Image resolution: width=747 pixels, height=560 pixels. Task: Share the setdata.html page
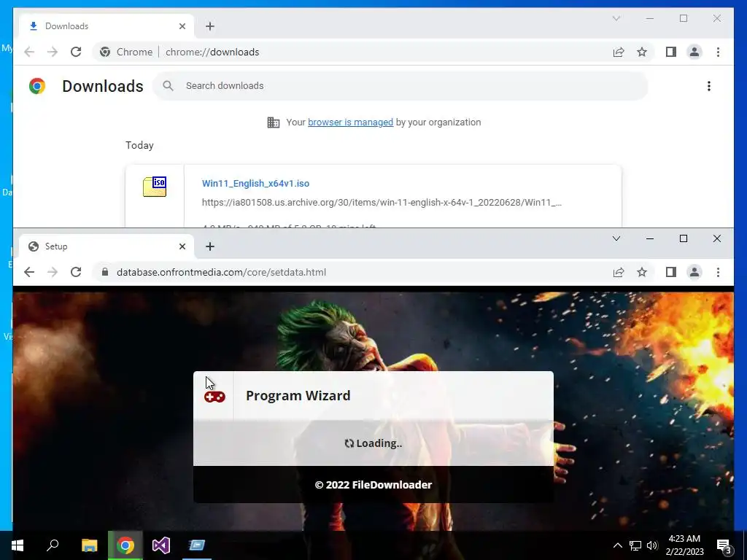pos(619,272)
